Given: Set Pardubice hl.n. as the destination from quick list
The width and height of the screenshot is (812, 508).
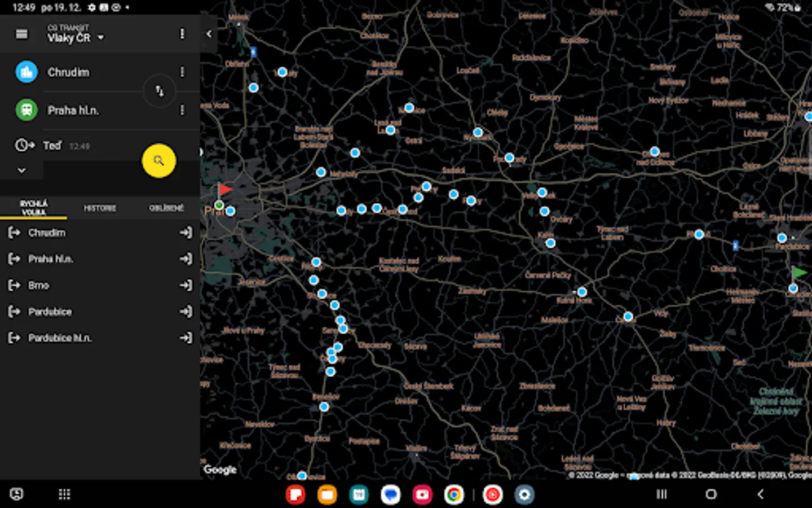Looking at the screenshot, I should point(186,338).
